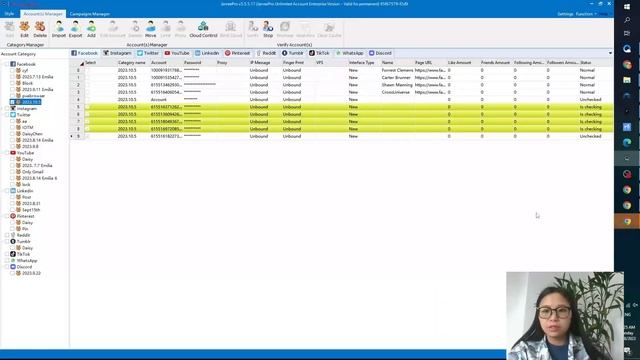Click the 'Unchecked' status in row 9
This screenshot has width=640, height=360.
[x=590, y=136]
